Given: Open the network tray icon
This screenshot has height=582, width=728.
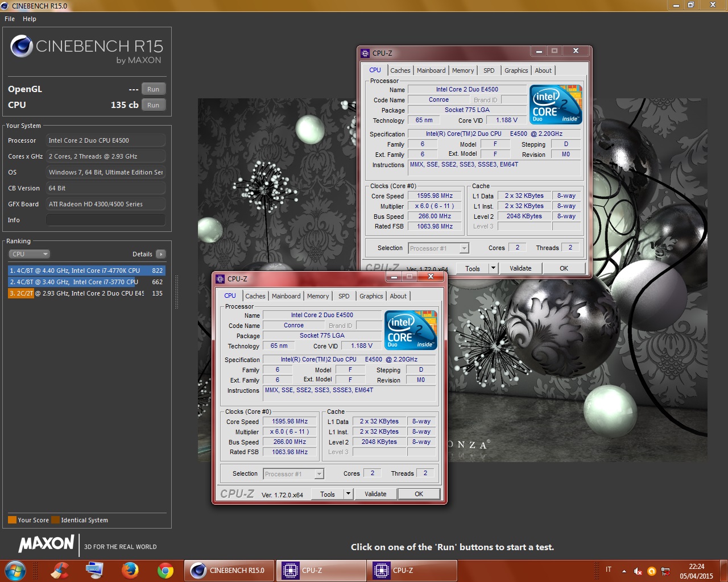Looking at the screenshot, I should [x=665, y=571].
